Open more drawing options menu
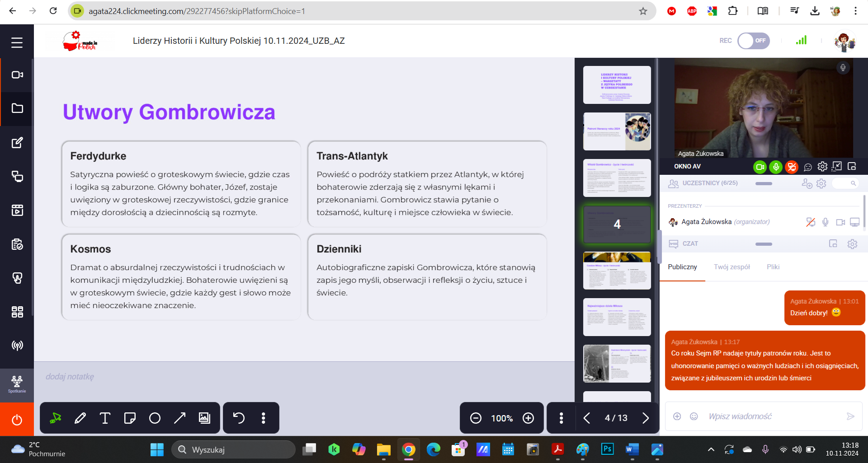Screen dimensions: 868x463 [x=264, y=418]
